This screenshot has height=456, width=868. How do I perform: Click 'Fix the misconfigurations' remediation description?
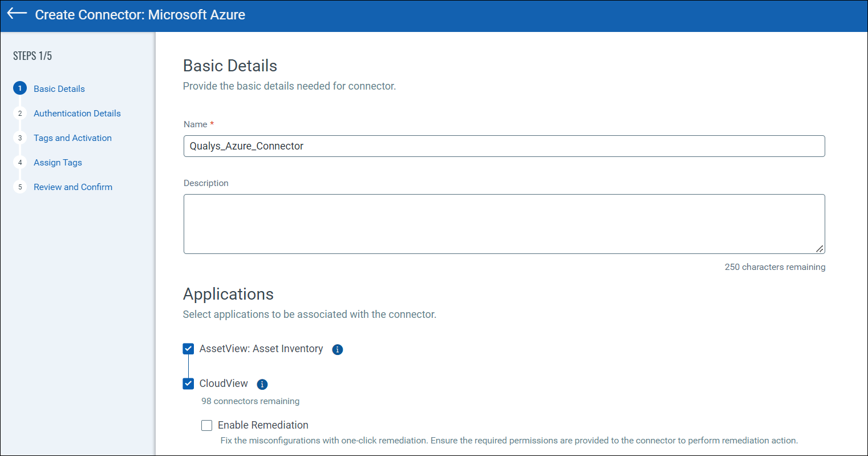coord(509,441)
